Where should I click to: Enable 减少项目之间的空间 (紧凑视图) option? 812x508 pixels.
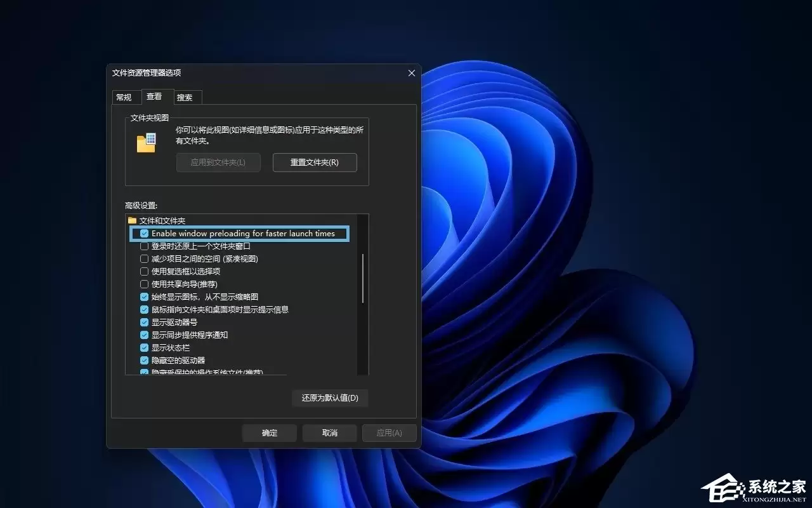pyautogui.click(x=144, y=258)
